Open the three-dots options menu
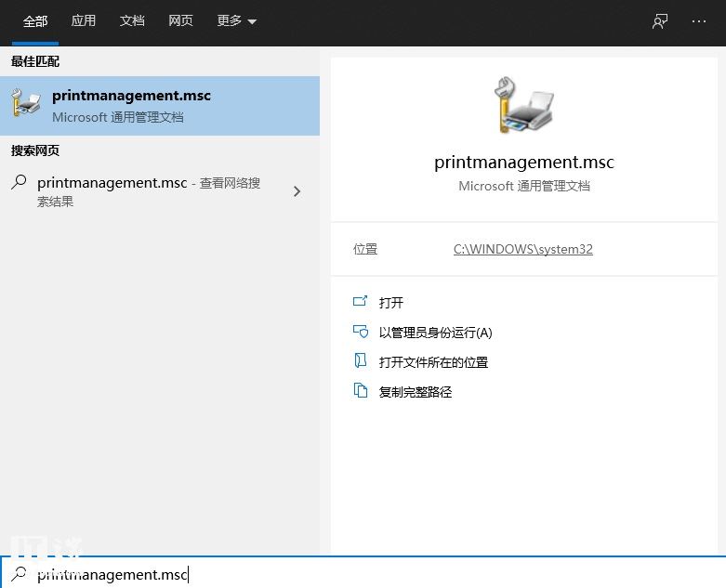This screenshot has width=726, height=588. pos(699,21)
